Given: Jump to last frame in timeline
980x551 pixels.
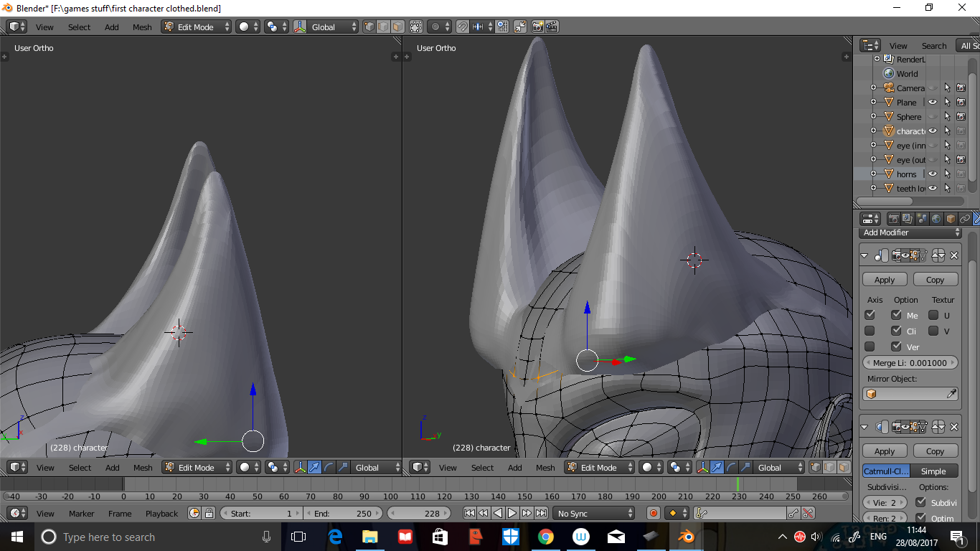Looking at the screenshot, I should click(x=541, y=513).
